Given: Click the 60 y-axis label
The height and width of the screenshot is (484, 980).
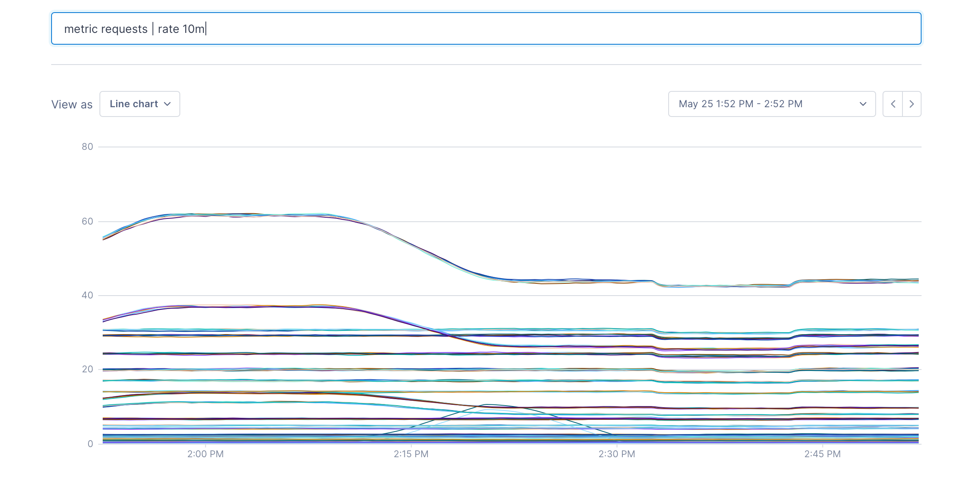Looking at the screenshot, I should click(87, 221).
